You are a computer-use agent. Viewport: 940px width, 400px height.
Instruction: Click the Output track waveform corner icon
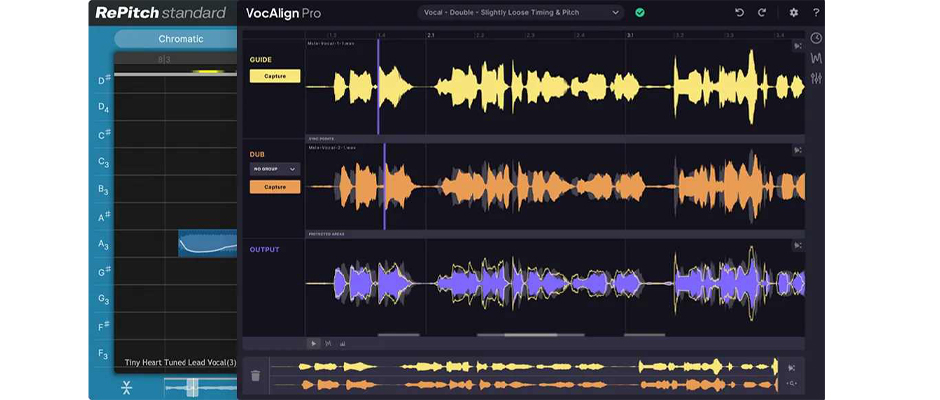[798, 245]
